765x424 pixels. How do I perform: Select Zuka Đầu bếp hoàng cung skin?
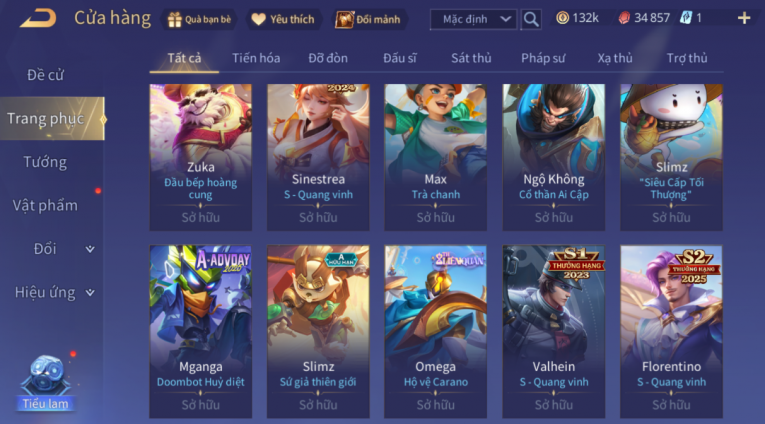click(201, 157)
